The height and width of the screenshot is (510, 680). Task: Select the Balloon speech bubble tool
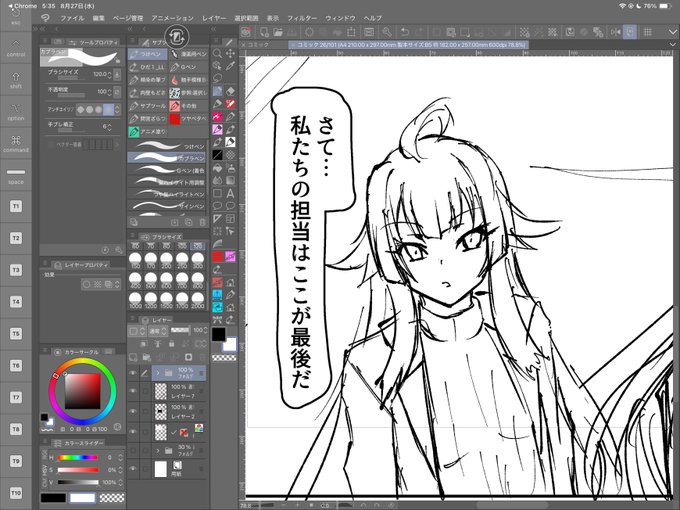point(217,206)
